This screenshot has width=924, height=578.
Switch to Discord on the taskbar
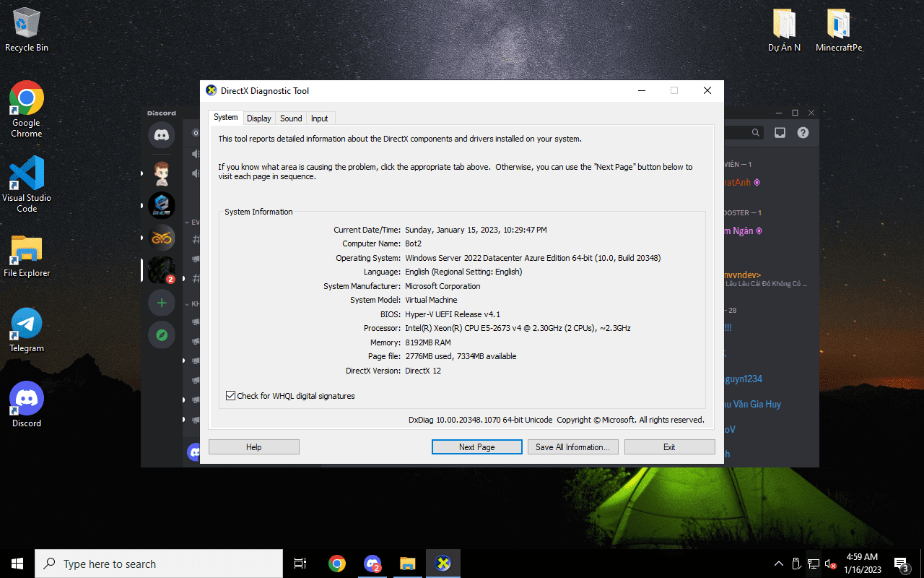(x=372, y=564)
